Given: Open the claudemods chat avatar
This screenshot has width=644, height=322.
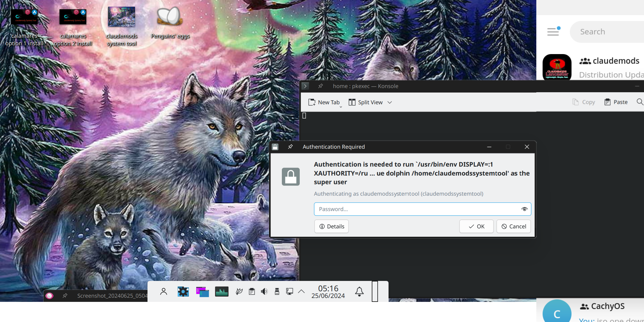Looking at the screenshot, I should [x=557, y=67].
